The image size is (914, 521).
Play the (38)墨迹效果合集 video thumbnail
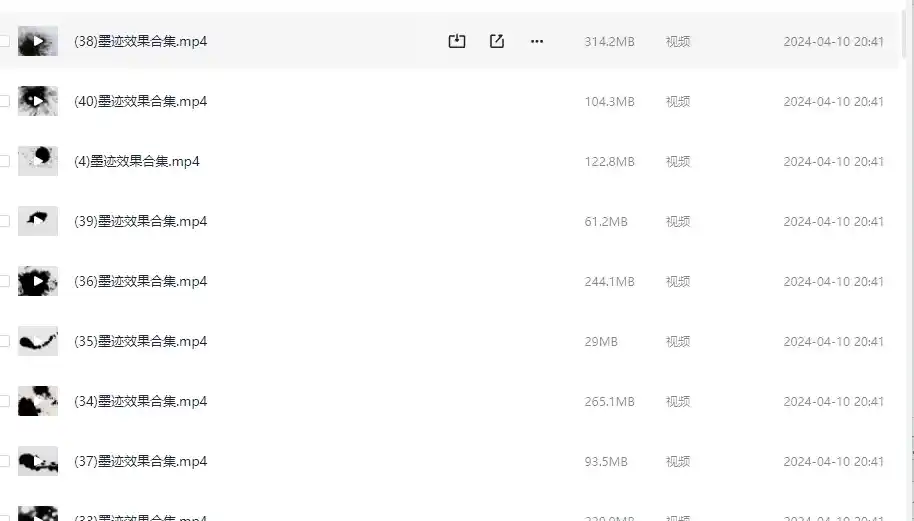click(x=38, y=41)
